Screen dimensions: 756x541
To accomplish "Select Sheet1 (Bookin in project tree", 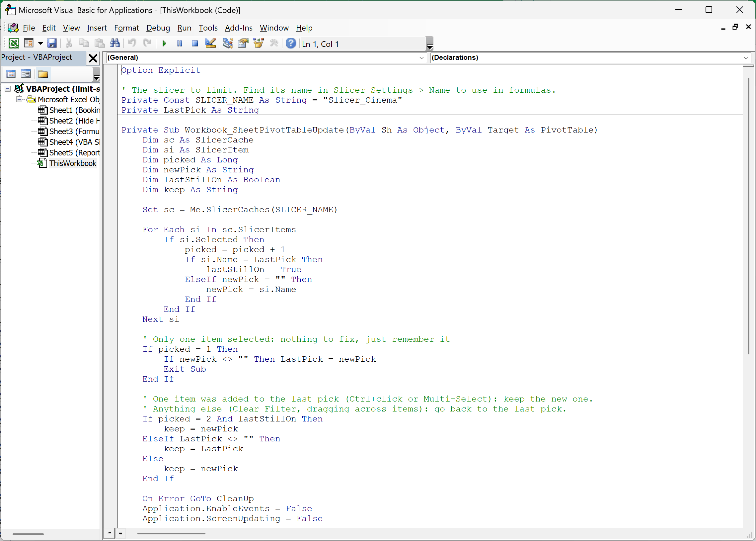I will pos(69,110).
